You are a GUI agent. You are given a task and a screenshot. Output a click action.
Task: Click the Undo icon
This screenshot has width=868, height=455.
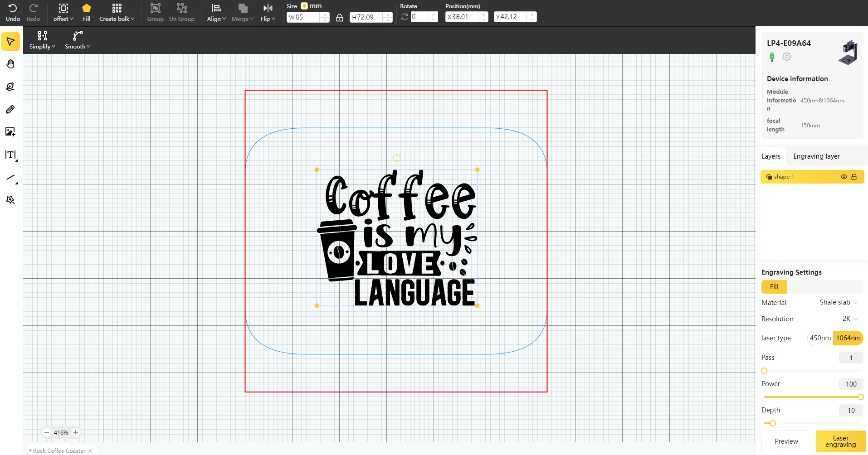pyautogui.click(x=13, y=8)
